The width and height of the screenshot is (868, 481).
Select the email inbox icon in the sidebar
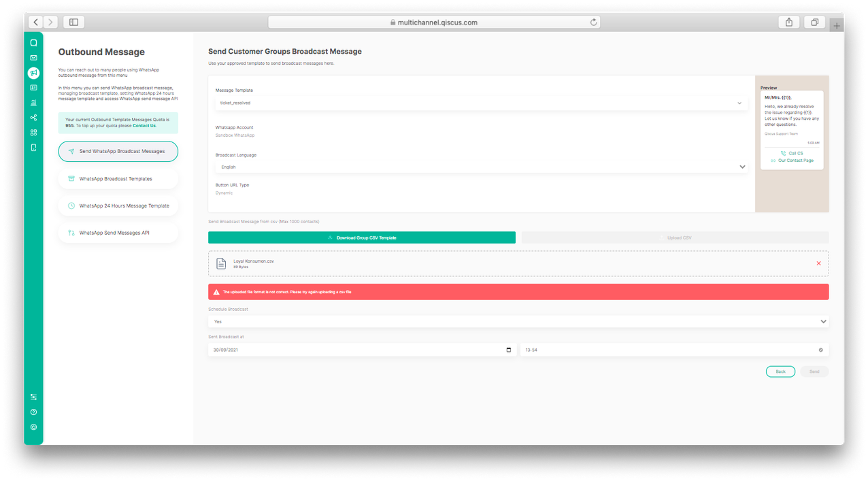pos(33,58)
